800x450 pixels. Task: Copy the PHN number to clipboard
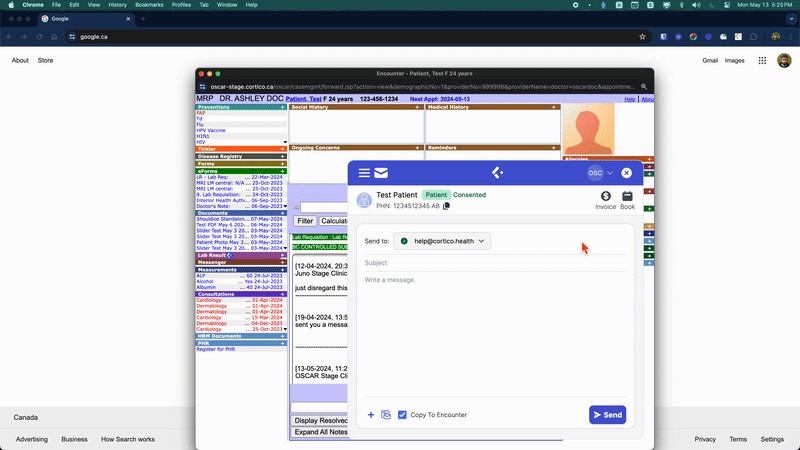coord(446,206)
